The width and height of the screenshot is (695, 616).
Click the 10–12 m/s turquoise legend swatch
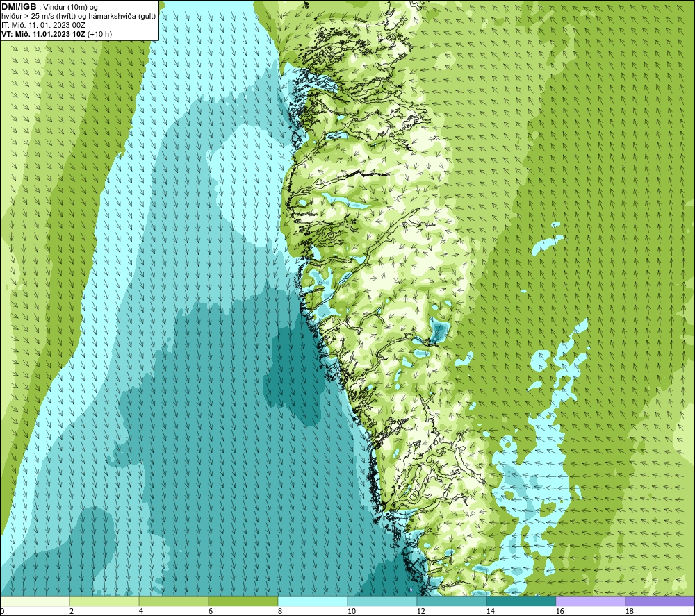[x=382, y=601]
